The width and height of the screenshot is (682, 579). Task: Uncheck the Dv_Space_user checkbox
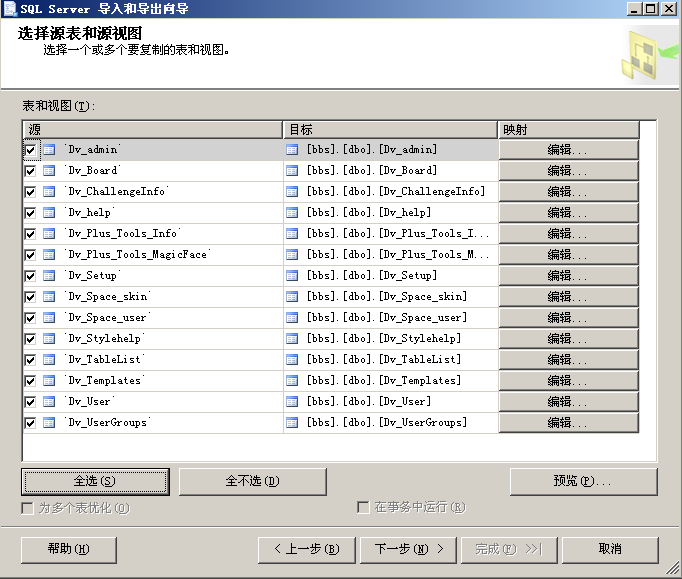tap(30, 318)
